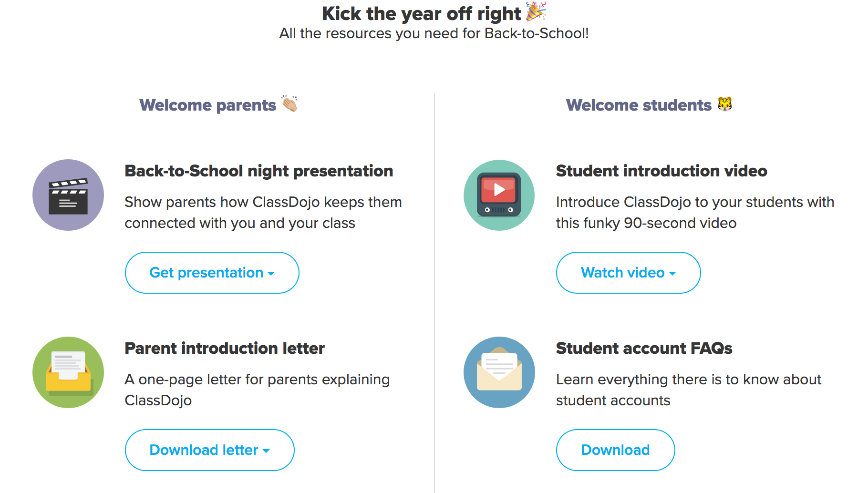Click the funky 90-second video description
Image resolution: width=868 pixels, height=493 pixels.
(x=695, y=212)
